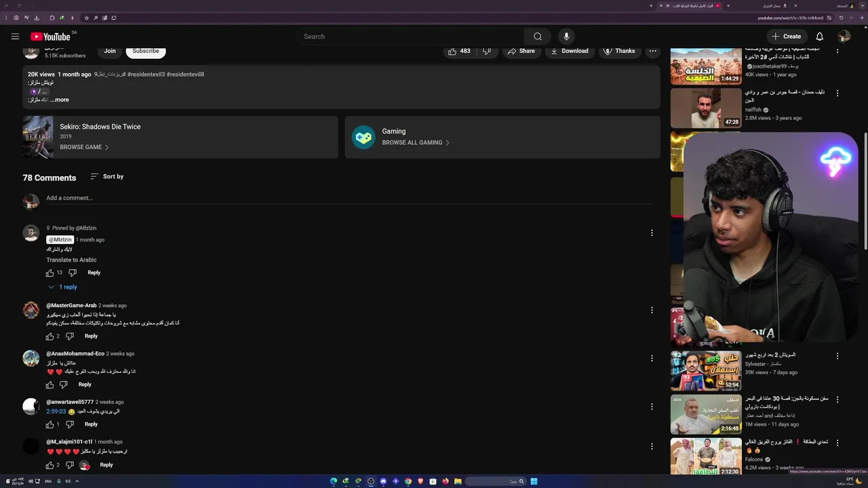Image resolution: width=868 pixels, height=488 pixels.
Task: Click the Join channel membership button
Action: click(x=110, y=51)
